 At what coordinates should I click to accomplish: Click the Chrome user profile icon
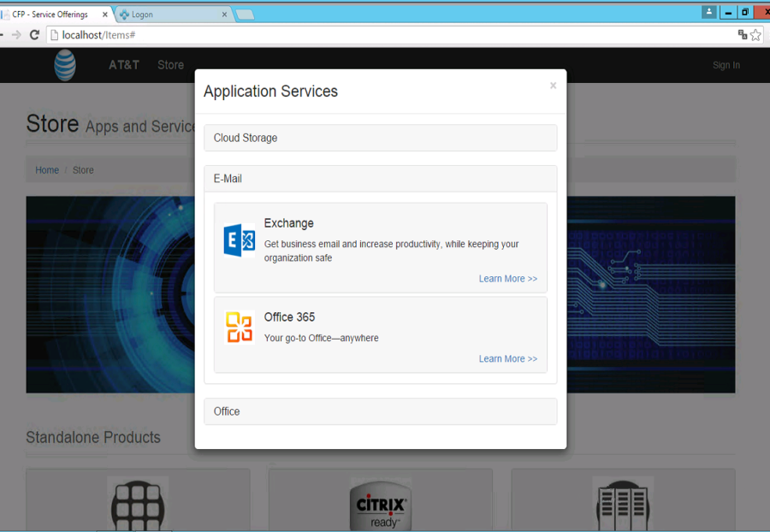pos(708,12)
